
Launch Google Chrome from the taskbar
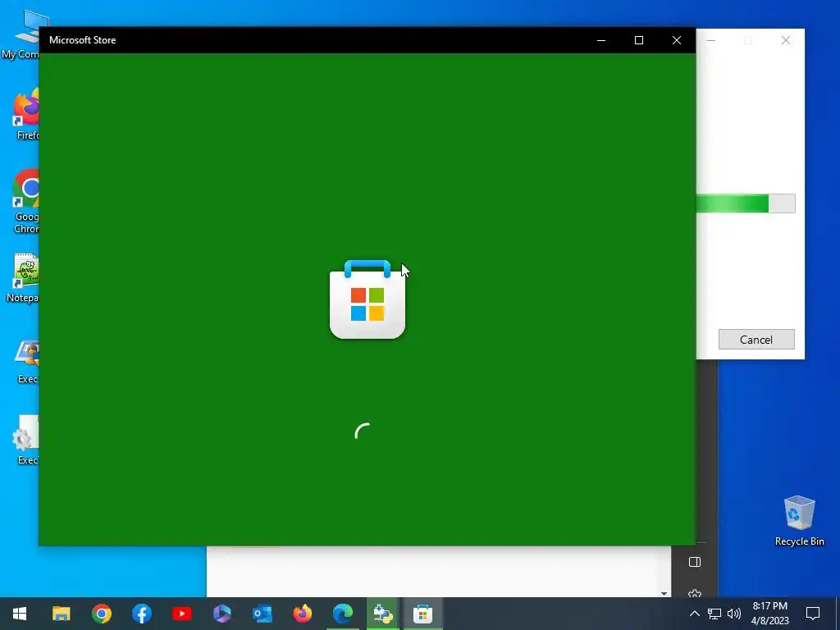click(x=101, y=614)
